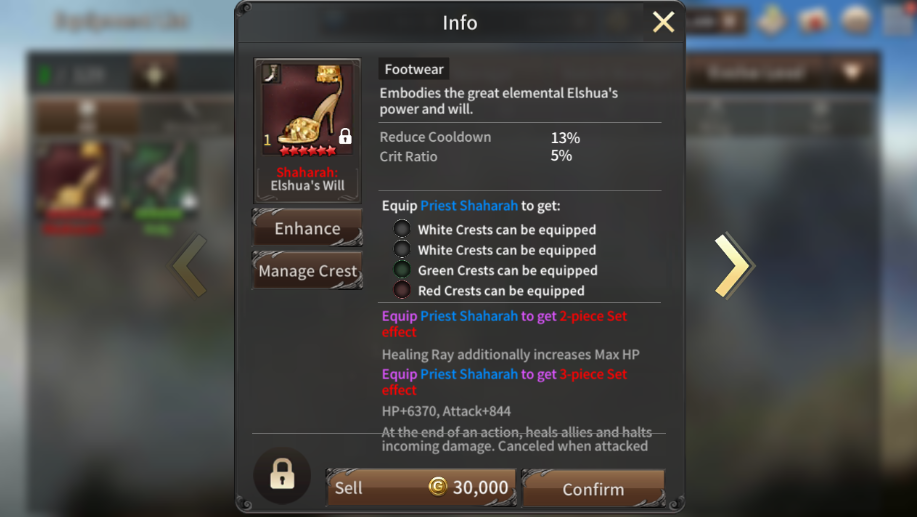Go to previous item with left arrow

pyautogui.click(x=190, y=266)
